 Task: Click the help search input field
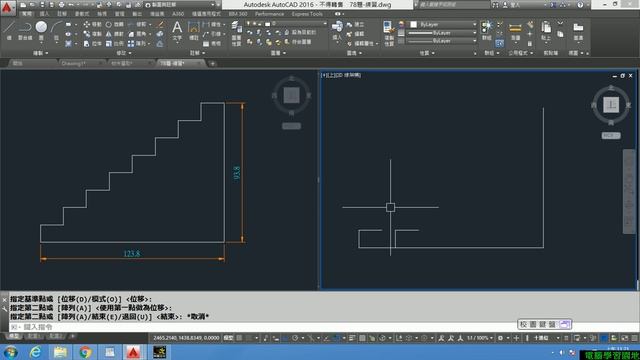(x=454, y=5)
